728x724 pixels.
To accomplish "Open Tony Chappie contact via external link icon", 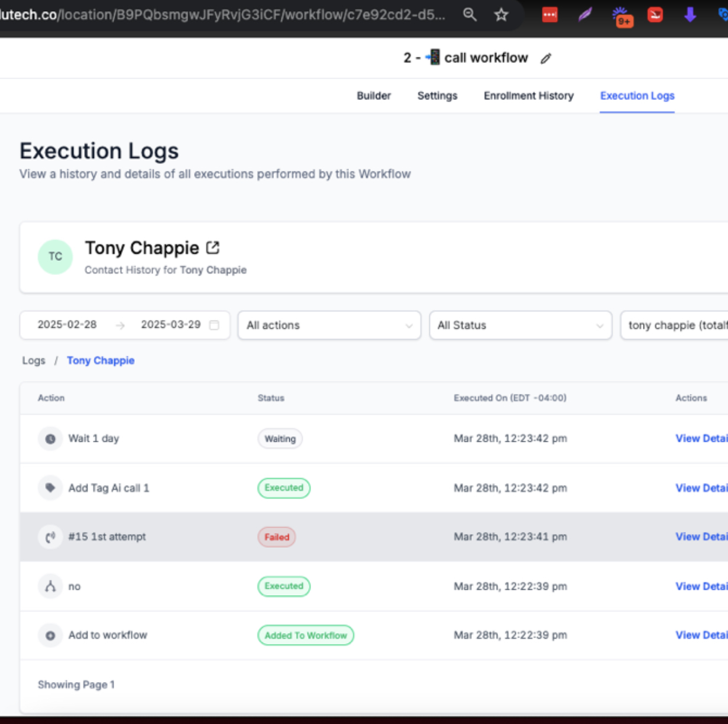I will pos(213,248).
